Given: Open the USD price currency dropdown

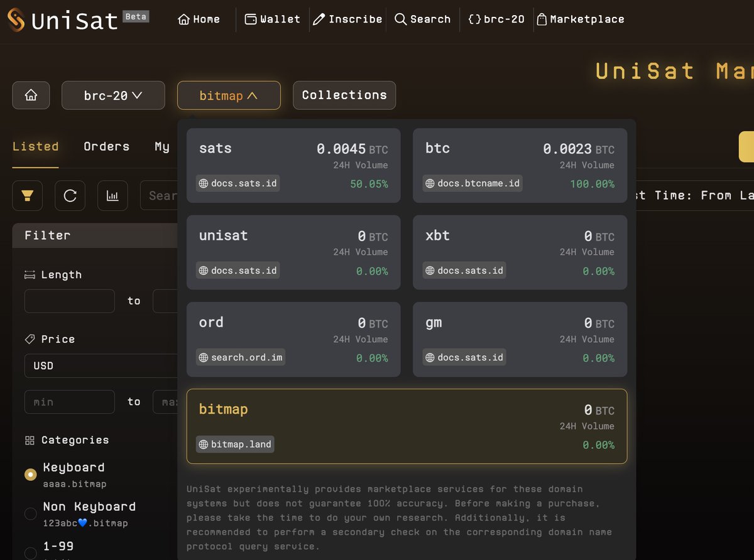Looking at the screenshot, I should pos(101,365).
